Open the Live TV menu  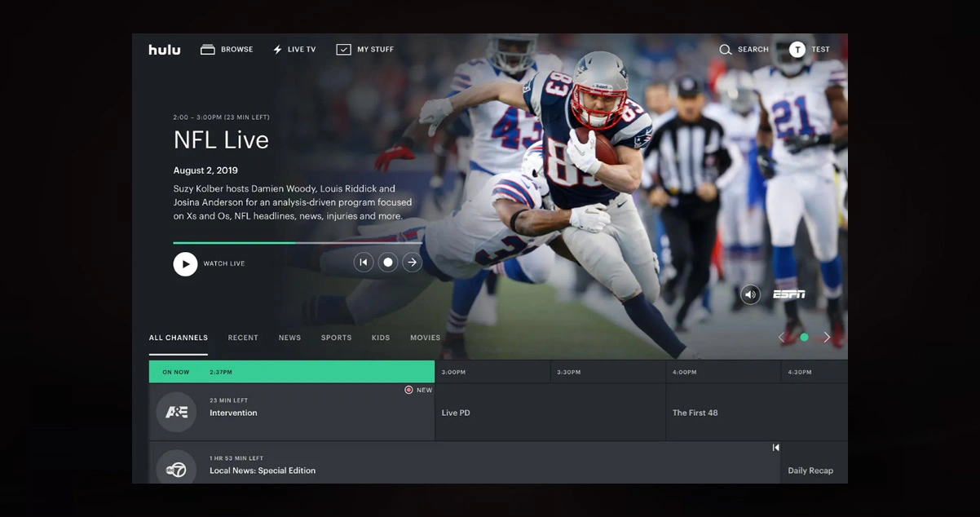coord(294,50)
